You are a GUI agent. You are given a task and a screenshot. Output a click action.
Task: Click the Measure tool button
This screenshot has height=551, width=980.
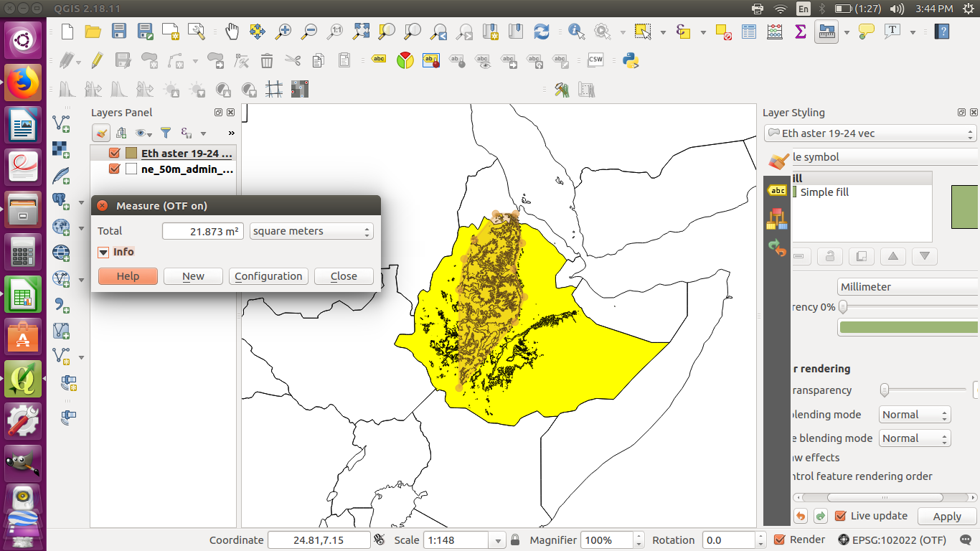(x=826, y=32)
